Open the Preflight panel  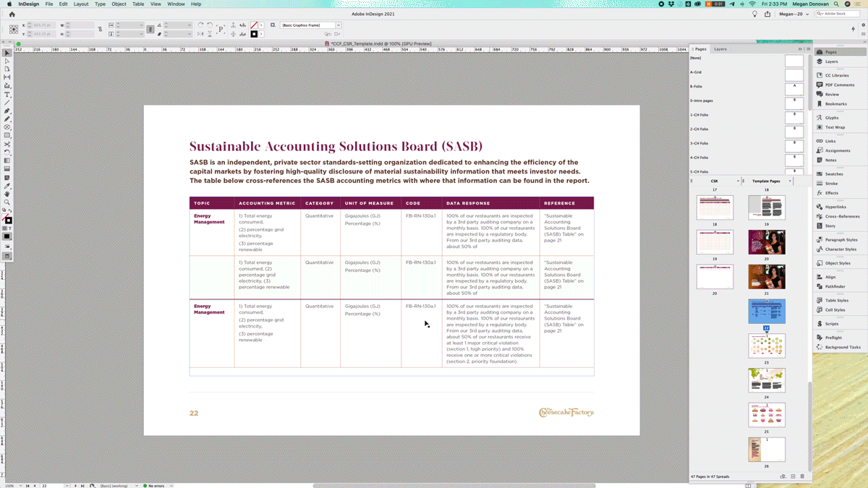833,338
